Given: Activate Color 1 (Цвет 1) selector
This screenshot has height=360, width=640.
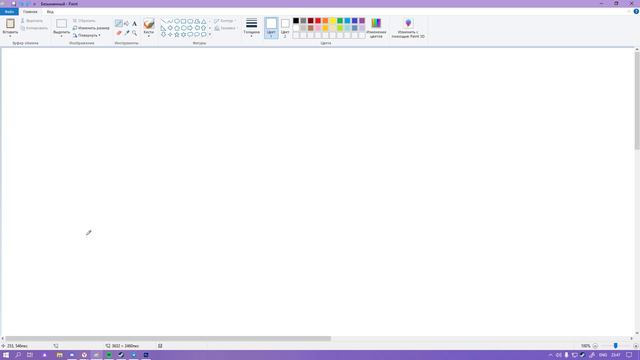Looking at the screenshot, I should coord(271,28).
